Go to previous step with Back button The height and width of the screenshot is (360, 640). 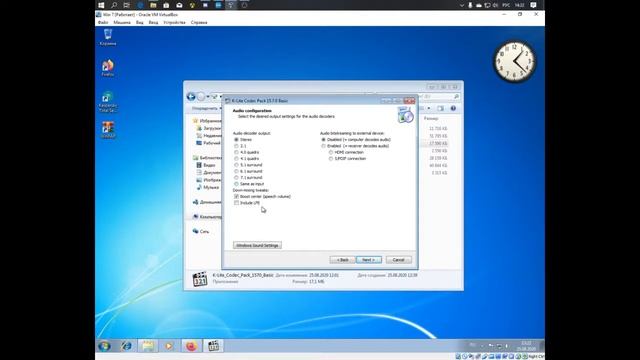point(342,260)
